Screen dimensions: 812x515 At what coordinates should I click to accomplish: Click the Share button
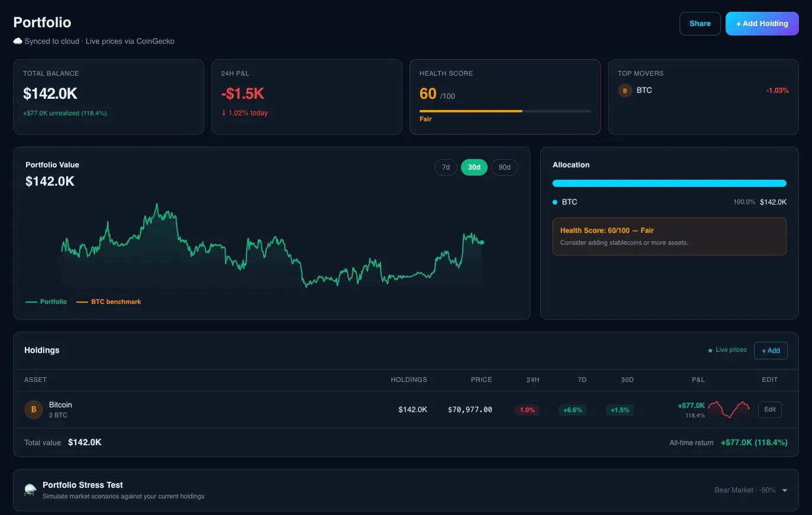click(700, 24)
